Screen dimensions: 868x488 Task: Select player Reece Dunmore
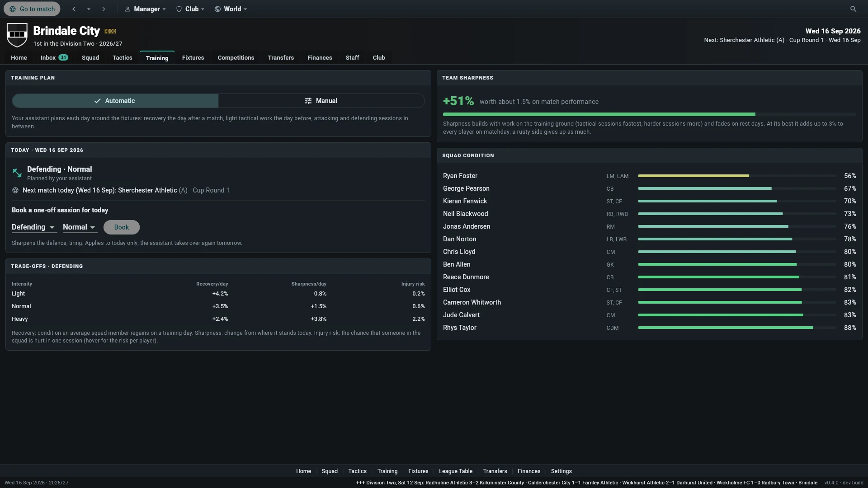(x=466, y=277)
